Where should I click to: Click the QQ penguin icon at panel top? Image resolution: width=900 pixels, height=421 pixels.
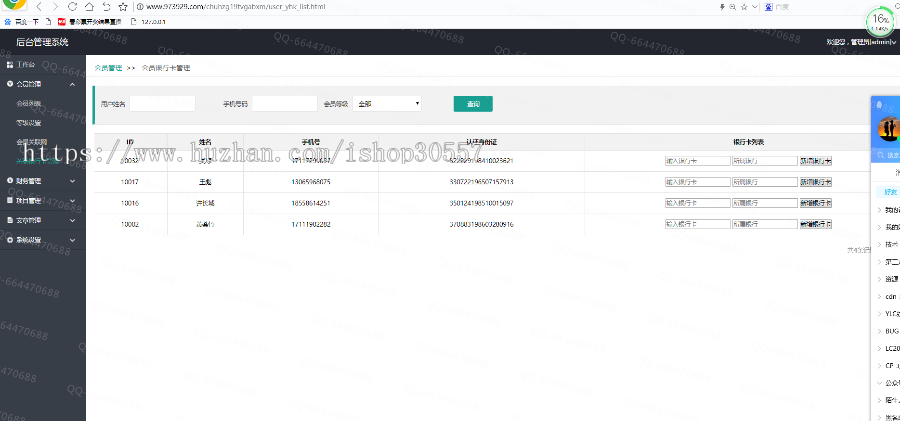(879, 105)
